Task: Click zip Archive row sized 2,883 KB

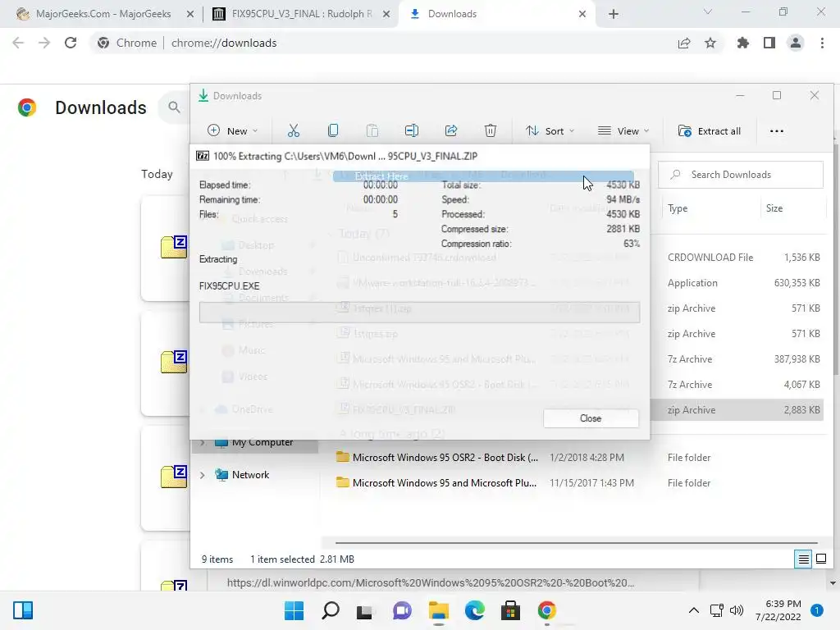Action: tap(738, 410)
